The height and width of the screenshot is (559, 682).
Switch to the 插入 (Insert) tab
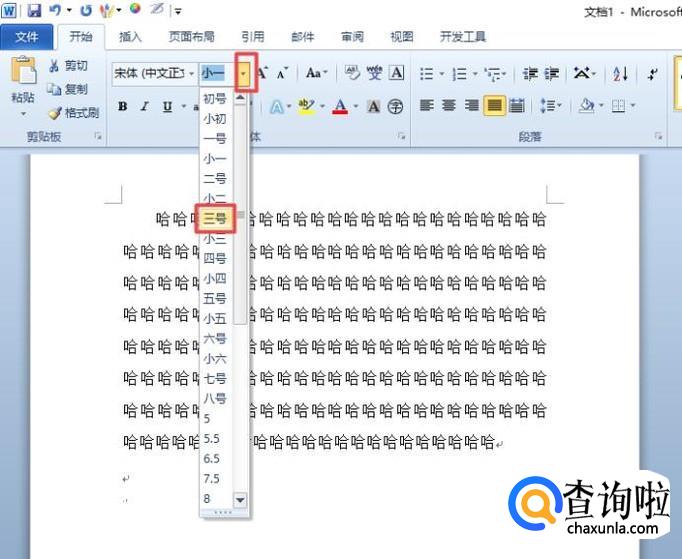pos(130,37)
